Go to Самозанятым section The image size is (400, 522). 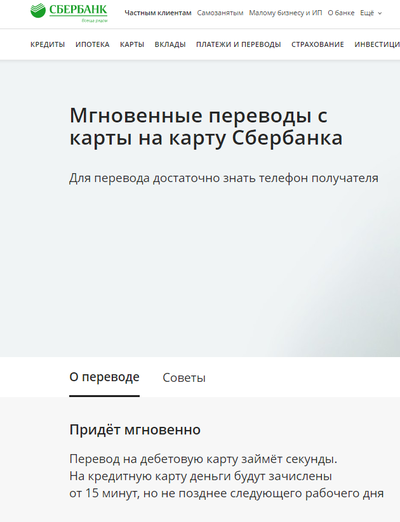pos(220,13)
